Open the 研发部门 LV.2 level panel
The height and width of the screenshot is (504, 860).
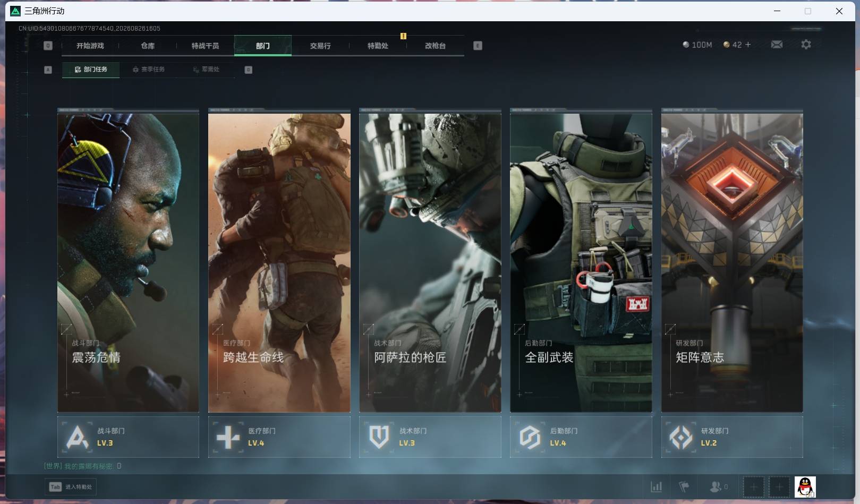(x=732, y=437)
